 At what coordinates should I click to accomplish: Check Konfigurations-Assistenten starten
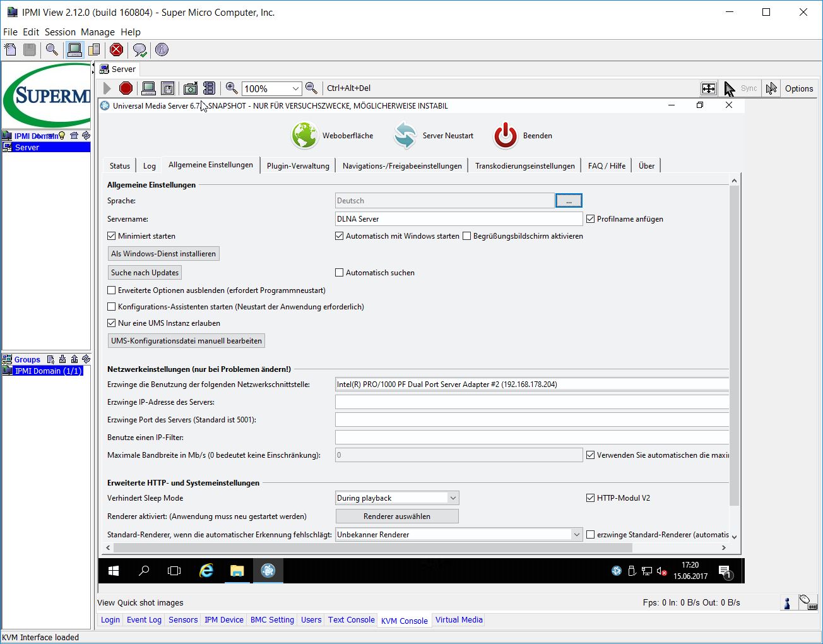(112, 307)
